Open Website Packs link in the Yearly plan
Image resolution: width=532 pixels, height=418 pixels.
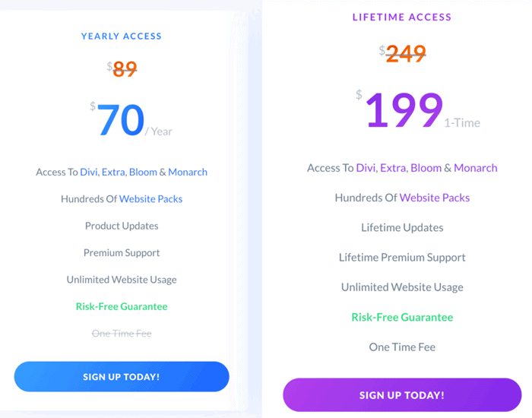click(x=150, y=199)
